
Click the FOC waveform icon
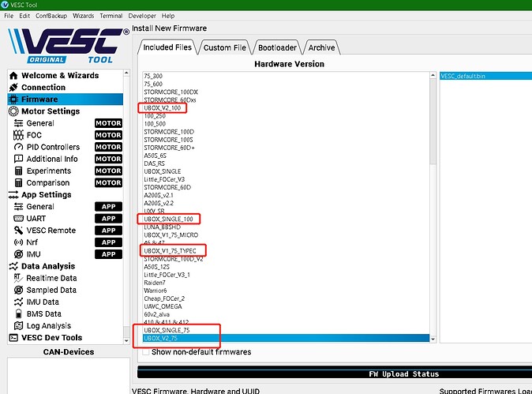(x=18, y=135)
